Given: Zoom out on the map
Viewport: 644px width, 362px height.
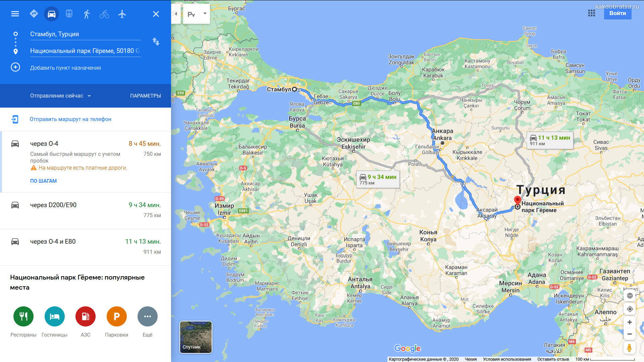Looking at the screenshot, I should [x=630, y=334].
